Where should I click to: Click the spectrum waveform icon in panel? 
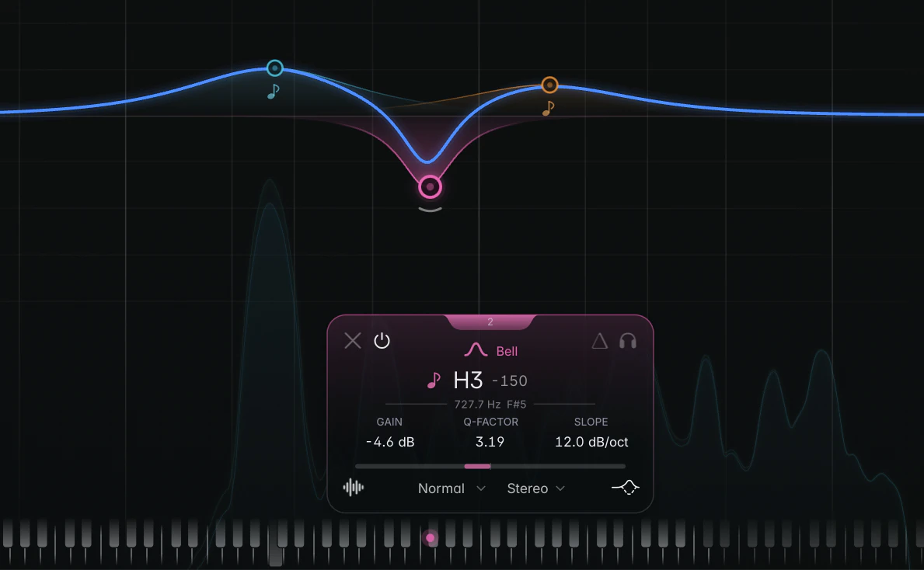(x=354, y=488)
